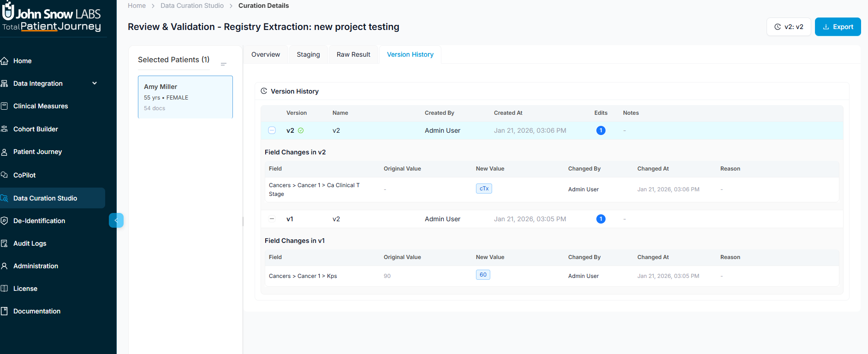Expand the Data Integration submenu chevron
The image size is (868, 354).
coord(95,83)
